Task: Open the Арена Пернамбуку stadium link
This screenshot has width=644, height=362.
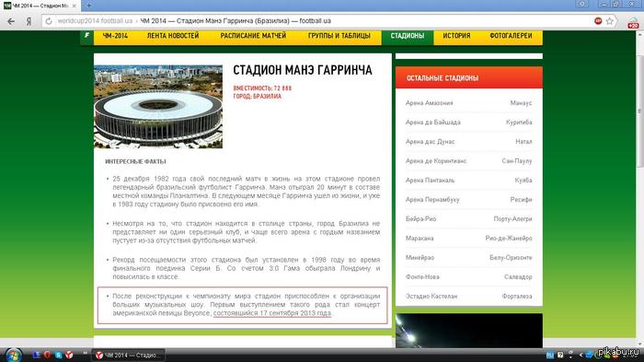Action: pyautogui.click(x=432, y=200)
